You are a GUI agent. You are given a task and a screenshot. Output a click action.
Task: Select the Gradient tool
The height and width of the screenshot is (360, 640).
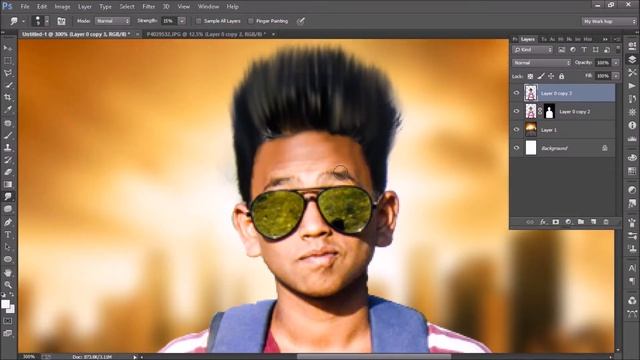[x=8, y=184]
